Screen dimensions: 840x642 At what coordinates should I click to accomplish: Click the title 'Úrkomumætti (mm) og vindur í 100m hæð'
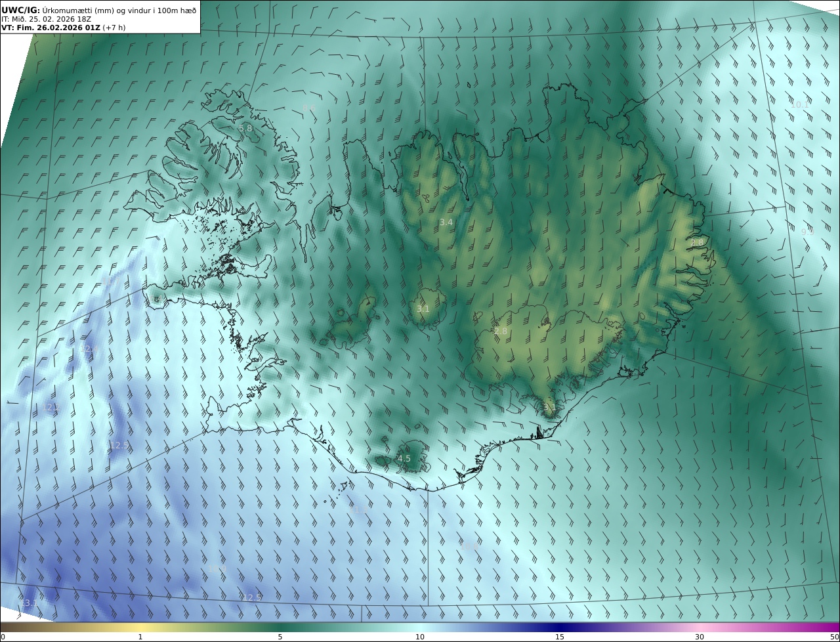pyautogui.click(x=119, y=10)
